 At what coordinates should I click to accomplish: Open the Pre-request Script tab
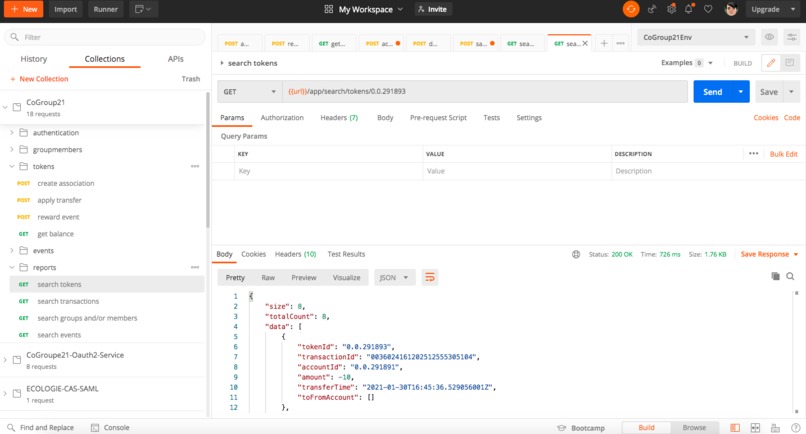pyautogui.click(x=438, y=117)
